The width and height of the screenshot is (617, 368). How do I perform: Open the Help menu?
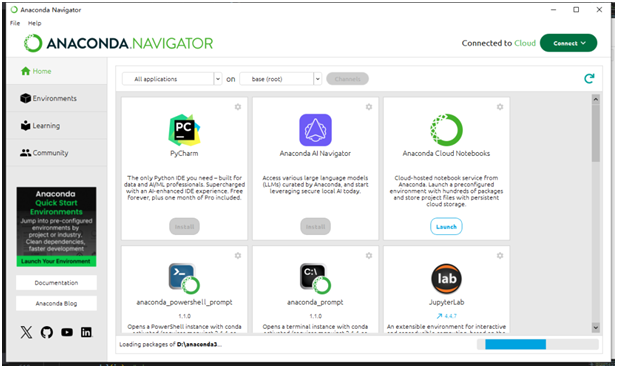click(x=35, y=23)
